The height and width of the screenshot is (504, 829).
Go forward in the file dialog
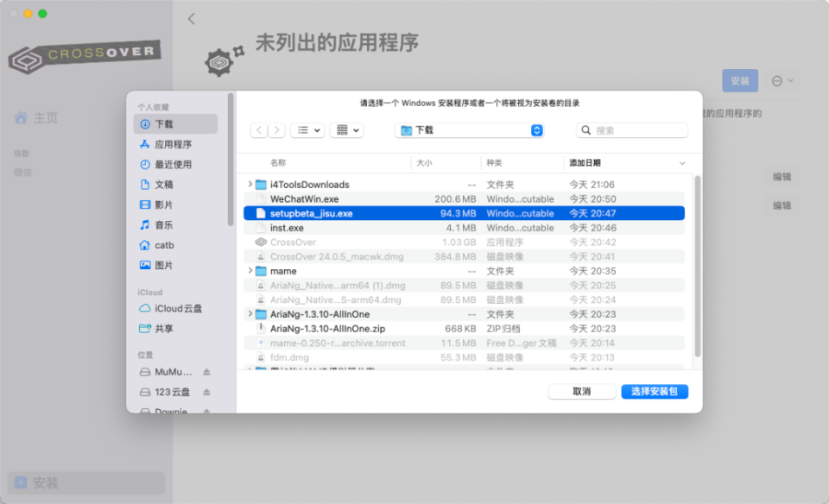click(x=276, y=130)
